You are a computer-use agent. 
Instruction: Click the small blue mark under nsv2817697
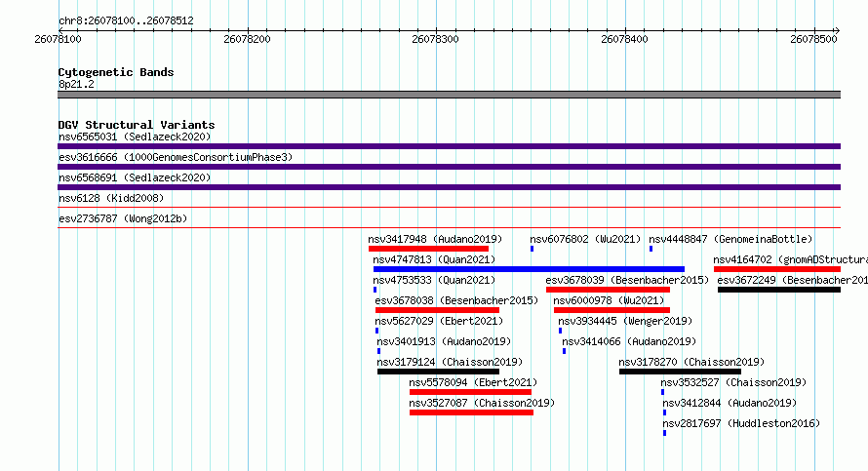click(665, 433)
